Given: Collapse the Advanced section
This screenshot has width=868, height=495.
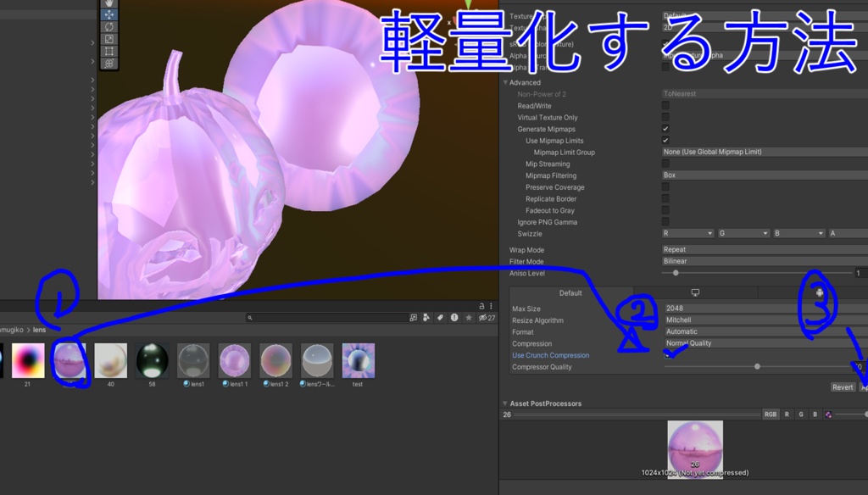Looking at the screenshot, I should pyautogui.click(x=506, y=82).
